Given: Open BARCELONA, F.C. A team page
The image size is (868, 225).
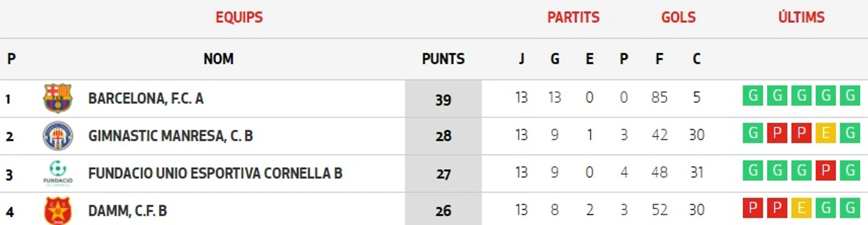Looking at the screenshot, I should 146,99.
